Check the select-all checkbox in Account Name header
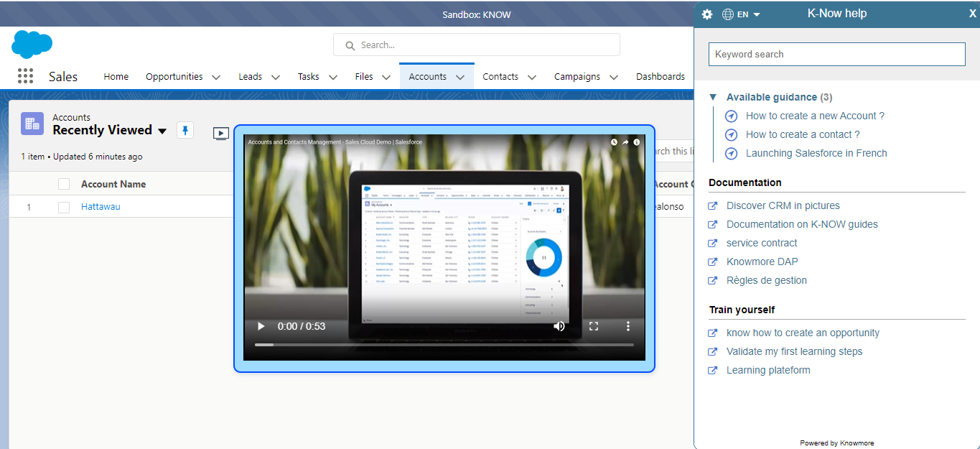The width and height of the screenshot is (980, 449). [63, 183]
